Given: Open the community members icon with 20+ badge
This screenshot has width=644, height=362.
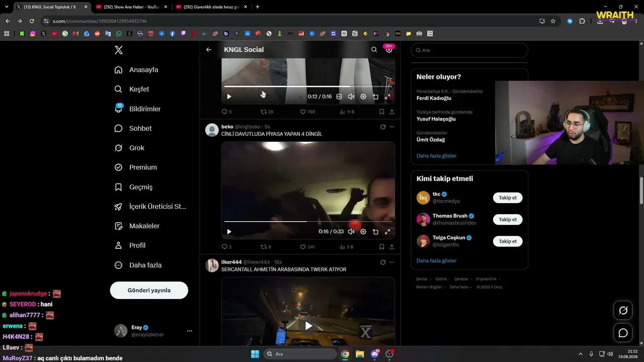Looking at the screenshot, I should [x=389, y=49].
